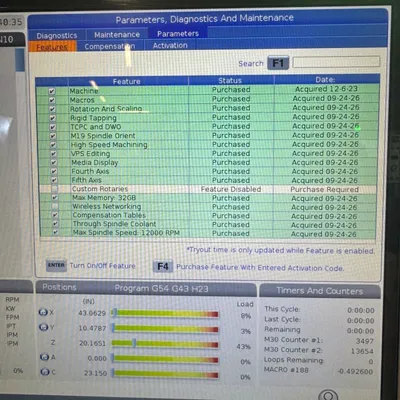Open the Activation sub-tab
Screen dimensions: 400x400
tap(170, 45)
